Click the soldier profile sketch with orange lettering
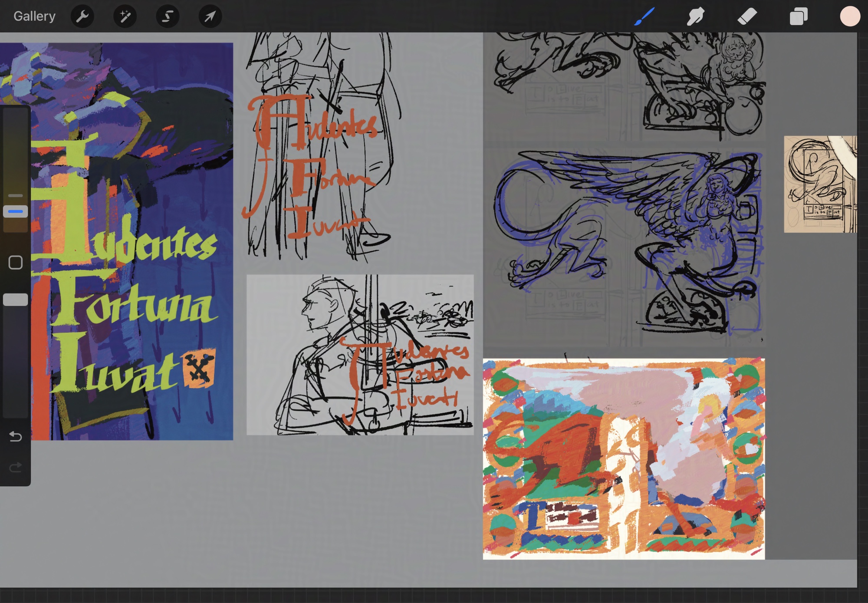This screenshot has height=603, width=868. click(x=360, y=355)
